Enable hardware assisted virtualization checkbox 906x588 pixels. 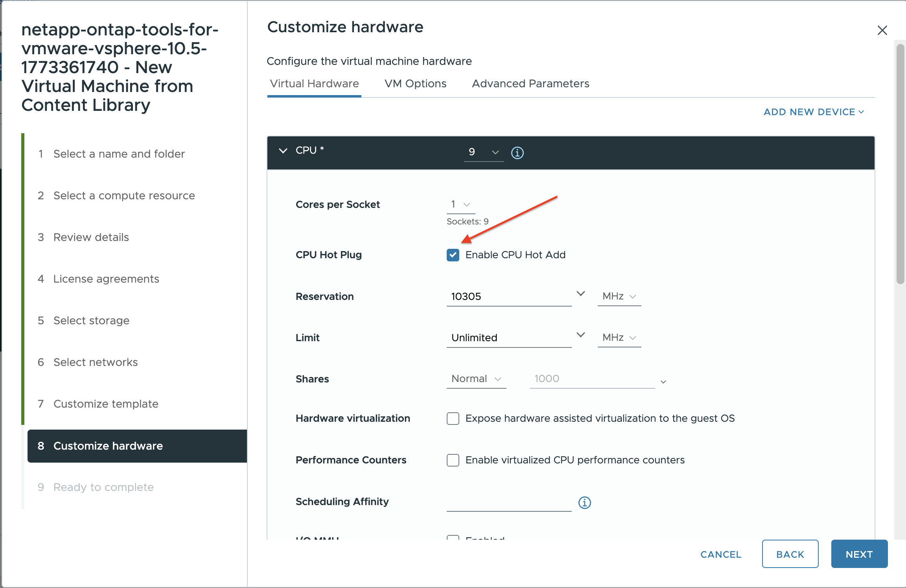pos(453,419)
